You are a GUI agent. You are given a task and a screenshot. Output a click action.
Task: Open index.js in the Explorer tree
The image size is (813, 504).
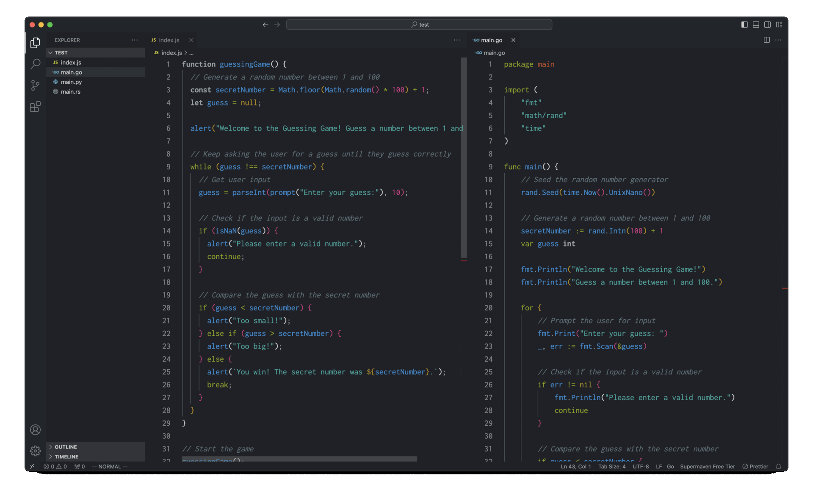95,62
